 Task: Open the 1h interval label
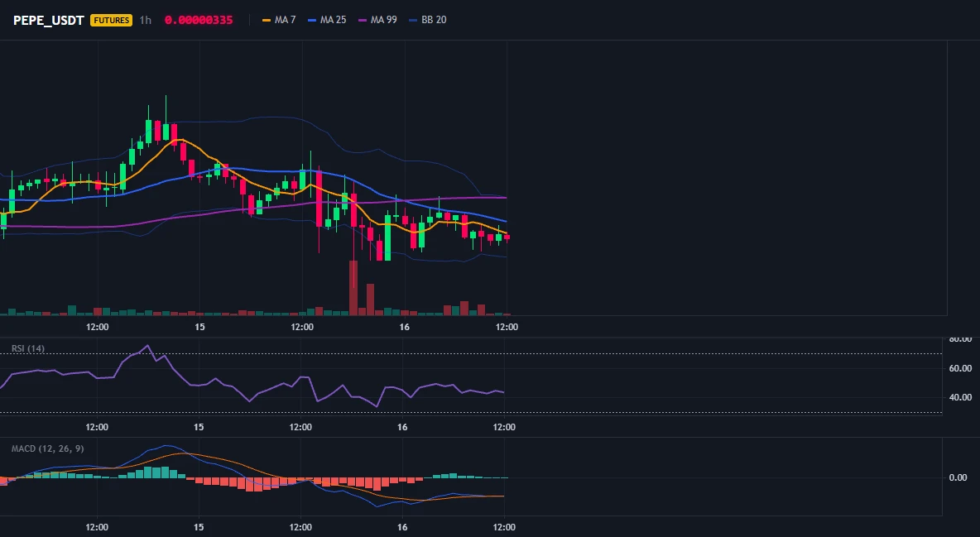[x=145, y=20]
